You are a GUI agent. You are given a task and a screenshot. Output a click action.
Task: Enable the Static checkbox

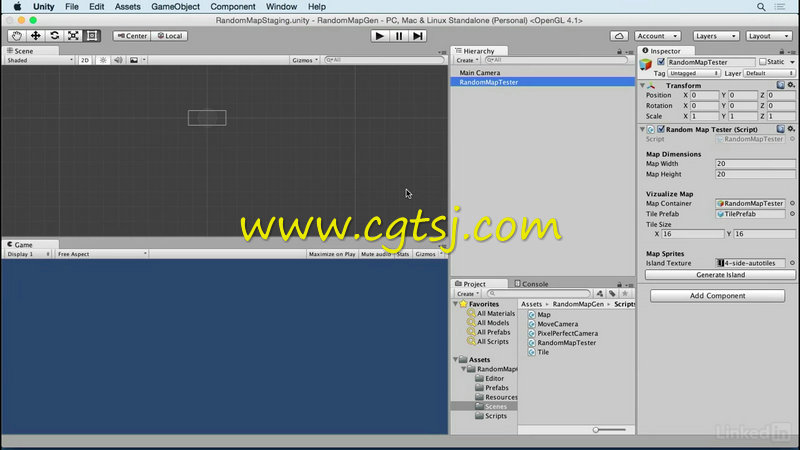762,62
